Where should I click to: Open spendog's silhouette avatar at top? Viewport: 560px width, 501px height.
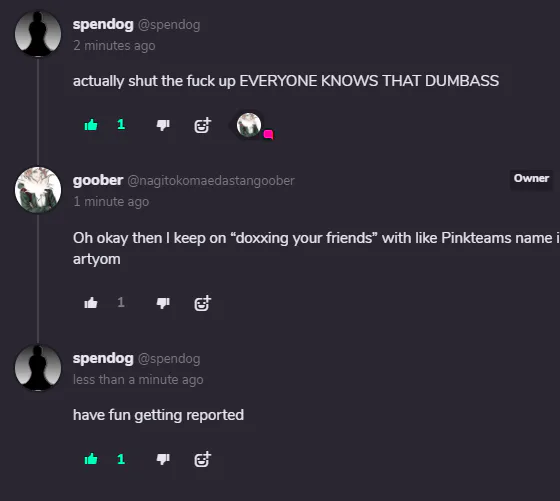coord(38,34)
